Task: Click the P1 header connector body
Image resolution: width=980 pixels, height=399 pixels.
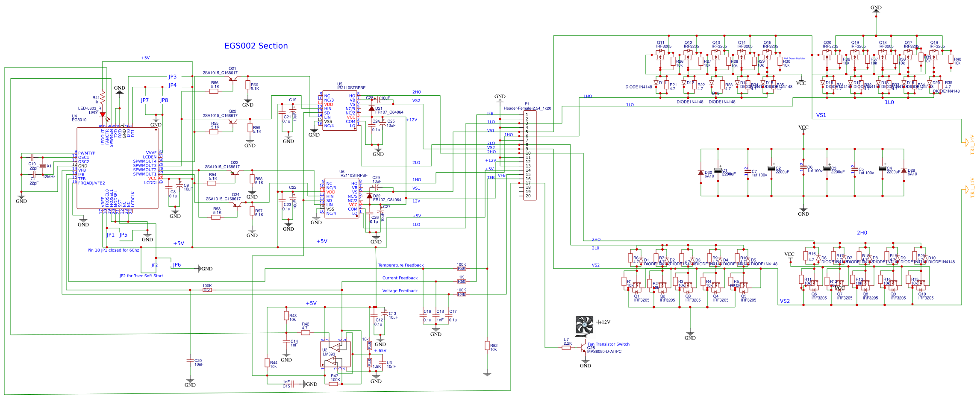Action: coord(530,155)
